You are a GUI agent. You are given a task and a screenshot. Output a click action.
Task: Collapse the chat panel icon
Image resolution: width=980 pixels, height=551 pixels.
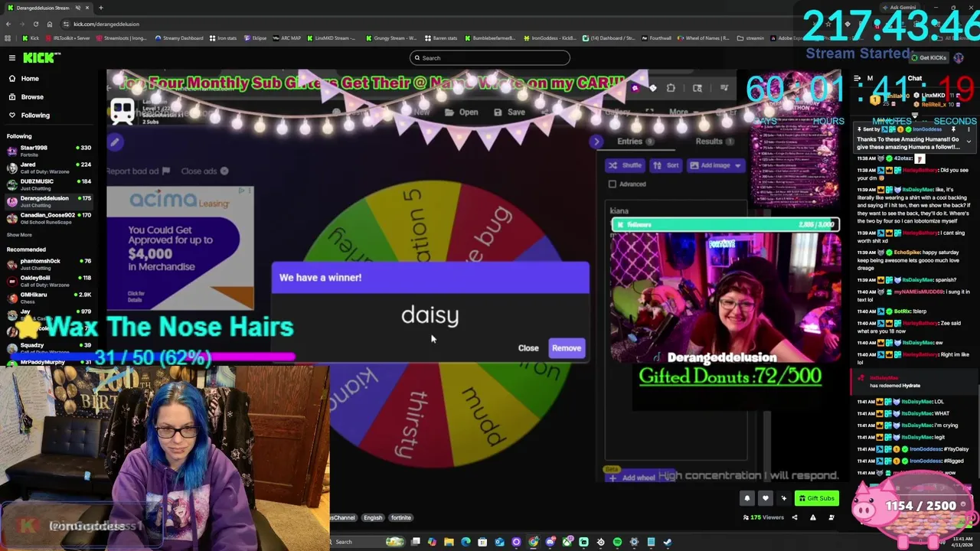(x=857, y=78)
